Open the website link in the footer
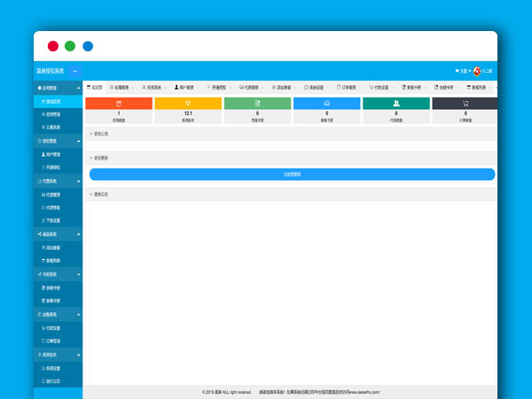 (x=348, y=391)
